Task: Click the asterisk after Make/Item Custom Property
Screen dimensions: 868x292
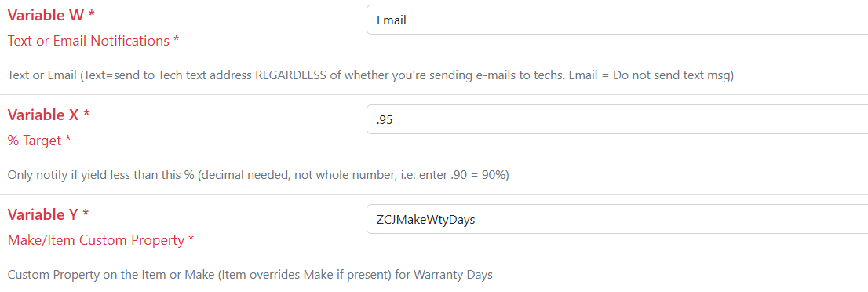Action: (x=191, y=239)
